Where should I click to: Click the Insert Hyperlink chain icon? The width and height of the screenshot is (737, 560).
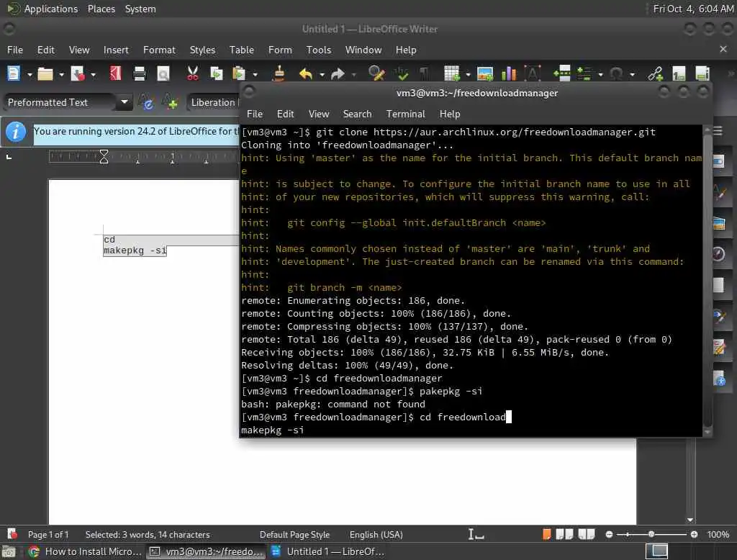click(655, 74)
